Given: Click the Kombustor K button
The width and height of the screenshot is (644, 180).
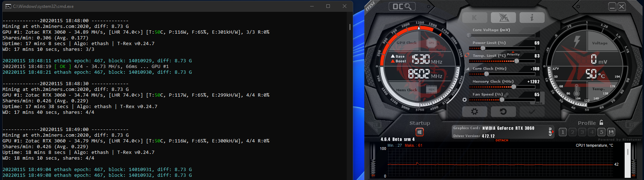Looking at the screenshot, I should pos(475,18).
